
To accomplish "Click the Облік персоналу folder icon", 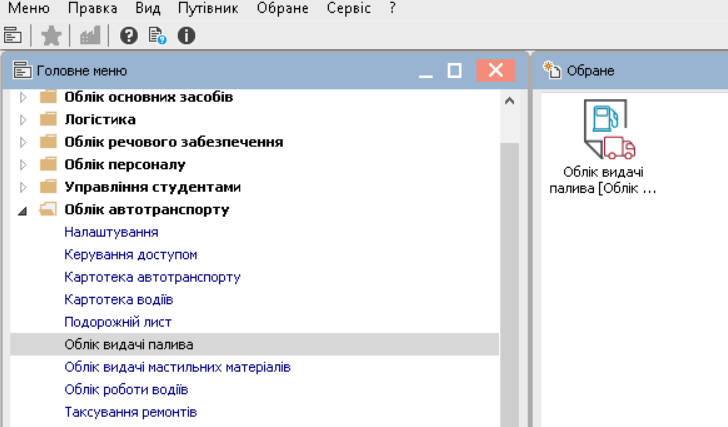I will point(48,164).
